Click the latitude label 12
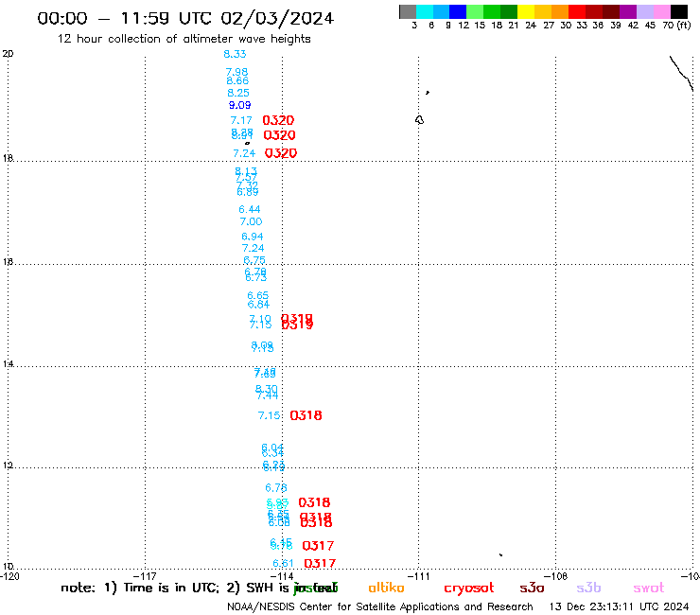Screen dimensions: 700x615 click(x=8, y=466)
